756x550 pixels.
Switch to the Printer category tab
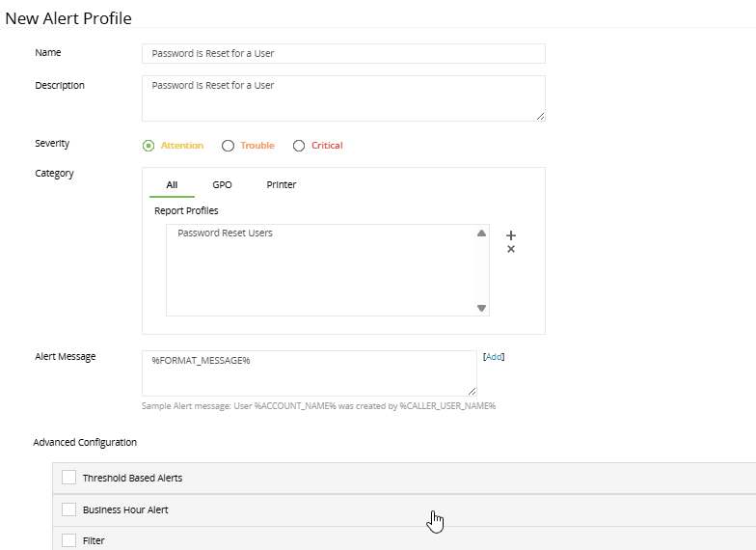[x=282, y=184]
